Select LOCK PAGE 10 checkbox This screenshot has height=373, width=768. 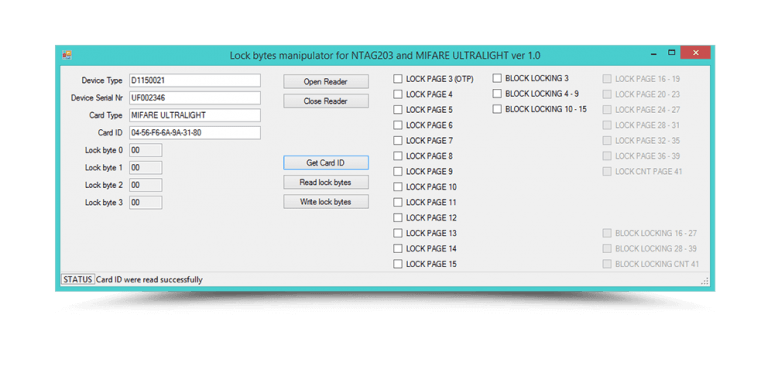point(398,186)
